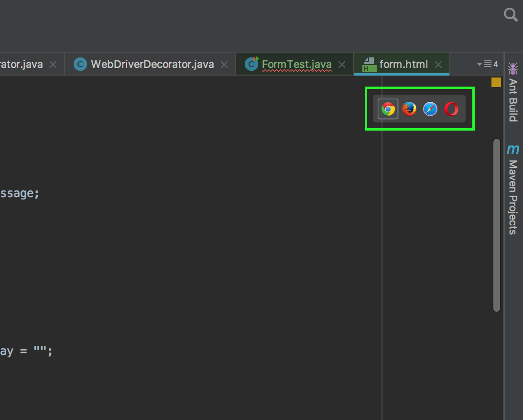
Task: Close the form.html tab
Action: [438, 64]
